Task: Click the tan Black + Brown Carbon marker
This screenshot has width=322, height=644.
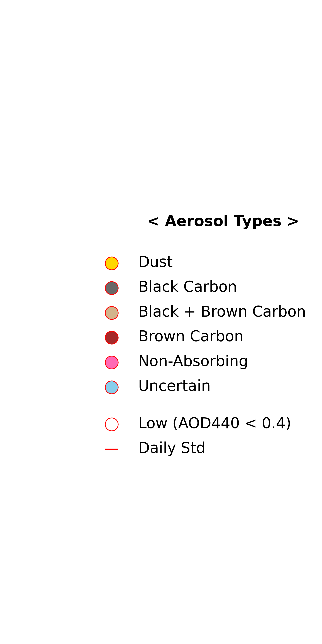Action: pyautogui.click(x=111, y=313)
